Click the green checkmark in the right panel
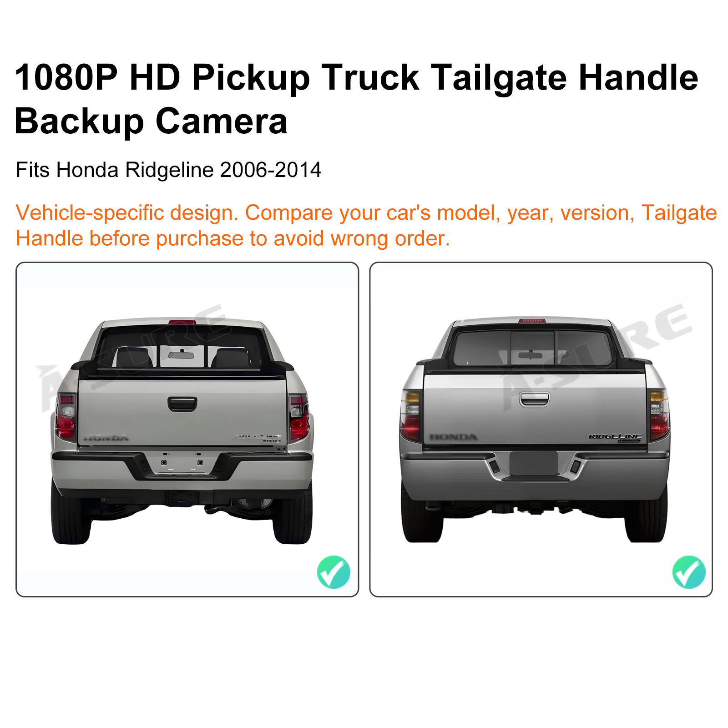 point(689,572)
